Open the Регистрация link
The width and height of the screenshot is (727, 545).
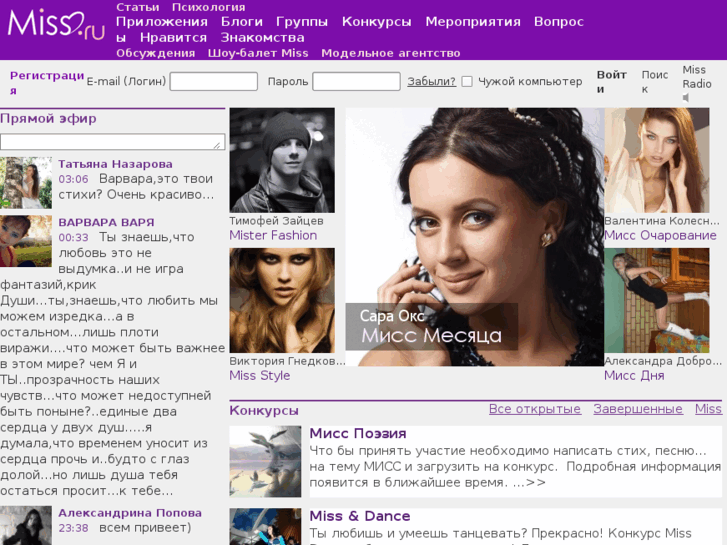(x=47, y=82)
